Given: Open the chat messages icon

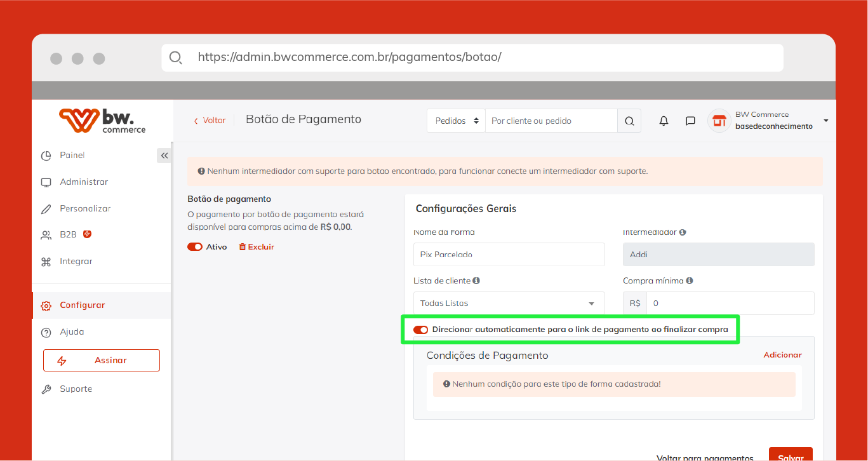Looking at the screenshot, I should [x=690, y=121].
